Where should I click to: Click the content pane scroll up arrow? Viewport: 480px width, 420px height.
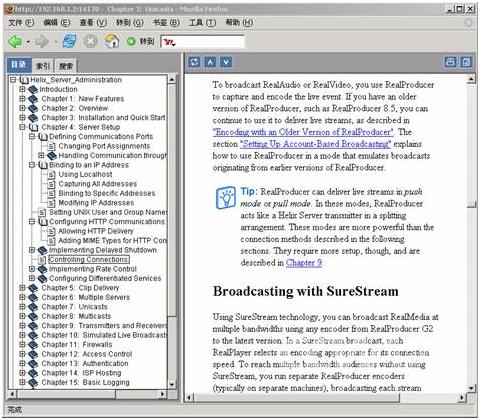pos(471,79)
